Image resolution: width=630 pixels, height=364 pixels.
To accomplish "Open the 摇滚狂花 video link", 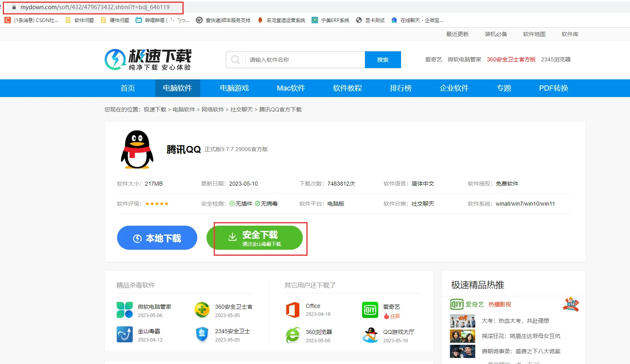I will [x=521, y=336].
